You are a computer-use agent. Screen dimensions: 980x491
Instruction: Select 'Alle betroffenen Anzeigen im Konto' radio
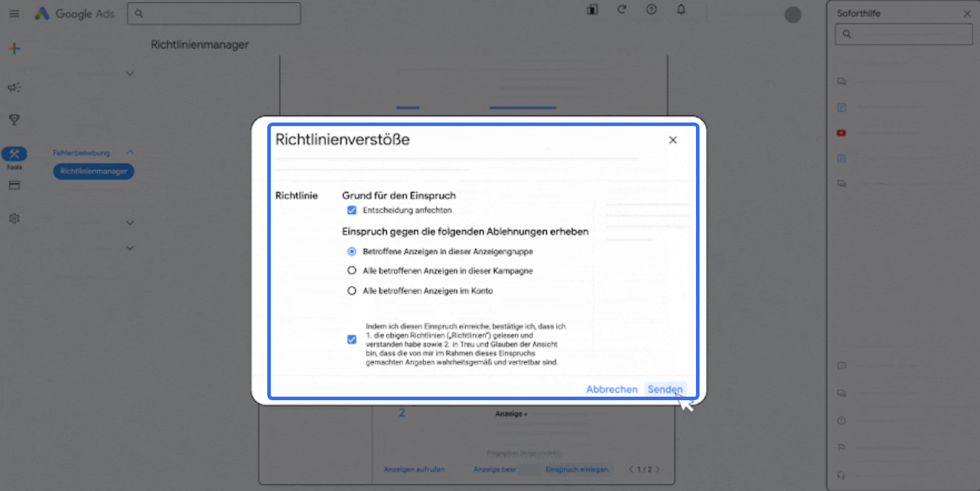click(352, 290)
